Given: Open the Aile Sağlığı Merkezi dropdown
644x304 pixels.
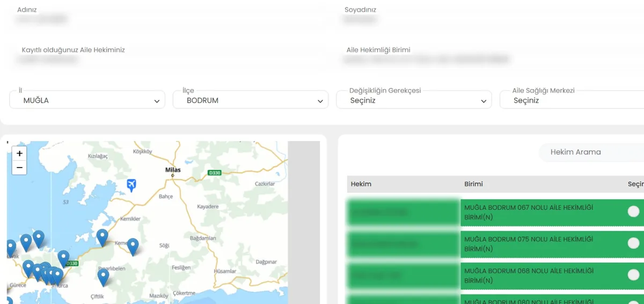Looking at the screenshot, I should [x=572, y=100].
